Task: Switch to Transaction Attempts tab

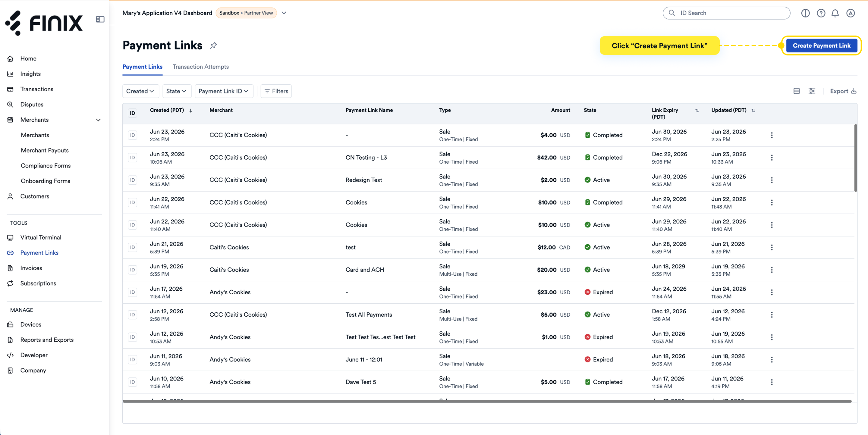Action: (x=200, y=67)
